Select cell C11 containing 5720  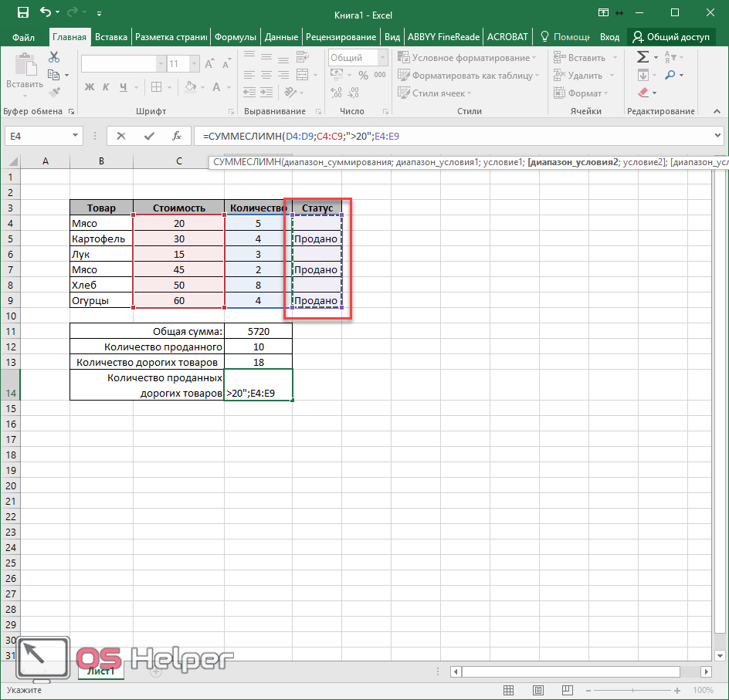coord(258,331)
